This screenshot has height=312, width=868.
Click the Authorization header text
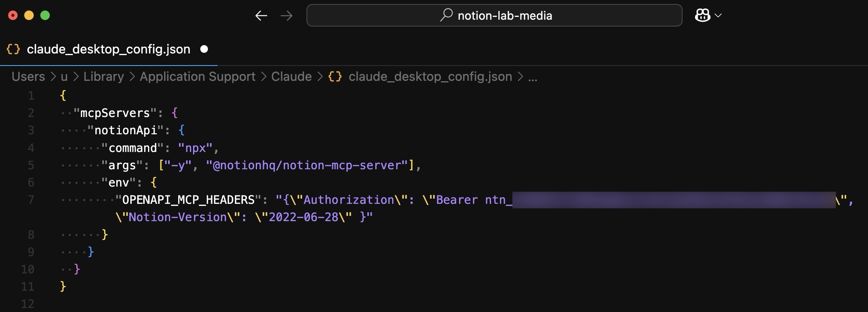[349, 200]
